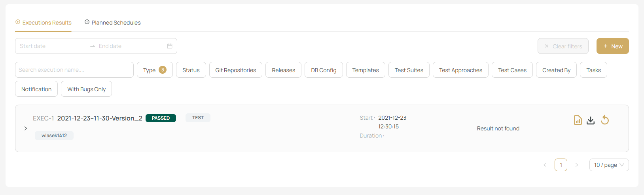Viewport: 644px width, 195px height.
Task: Focus the Search execution name field
Action: point(74,70)
